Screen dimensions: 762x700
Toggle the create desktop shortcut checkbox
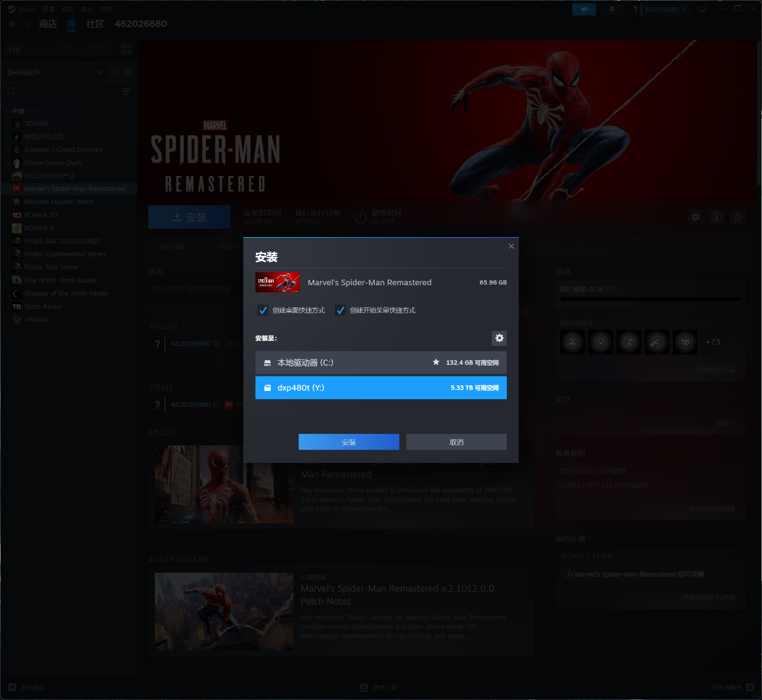click(x=263, y=310)
